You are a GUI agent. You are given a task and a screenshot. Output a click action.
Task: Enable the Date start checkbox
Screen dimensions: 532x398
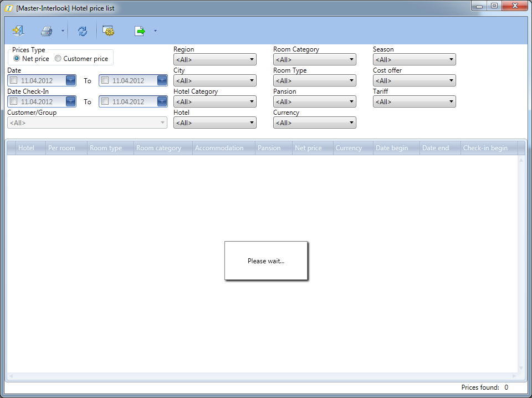point(14,80)
